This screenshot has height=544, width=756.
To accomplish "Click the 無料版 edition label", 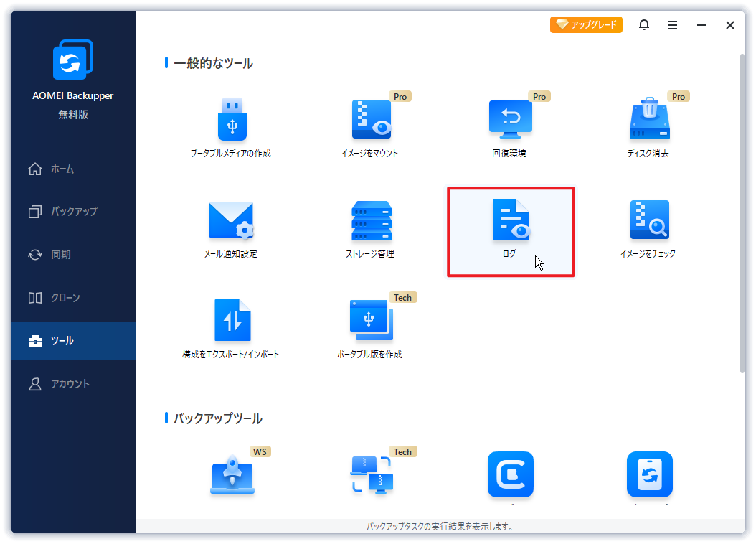I will click(73, 115).
